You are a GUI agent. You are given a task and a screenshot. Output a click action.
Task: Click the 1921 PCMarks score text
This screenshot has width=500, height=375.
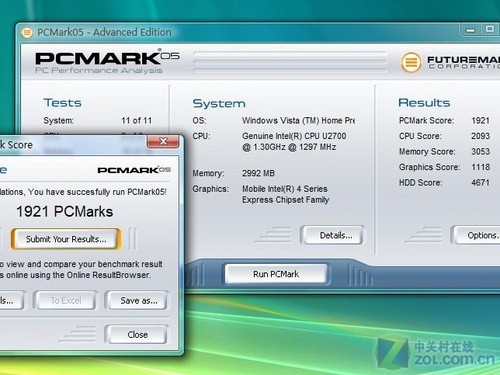click(65, 212)
